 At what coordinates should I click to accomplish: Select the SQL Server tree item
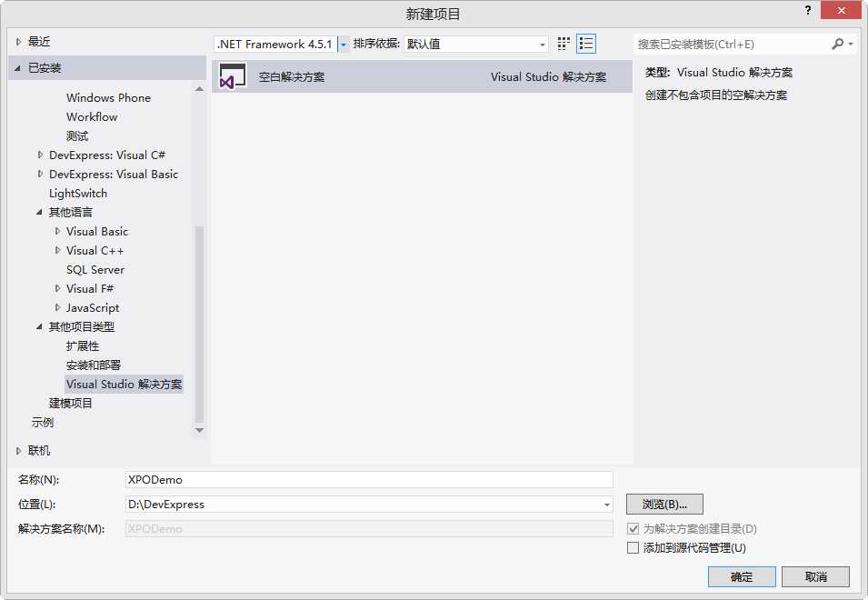tap(95, 269)
